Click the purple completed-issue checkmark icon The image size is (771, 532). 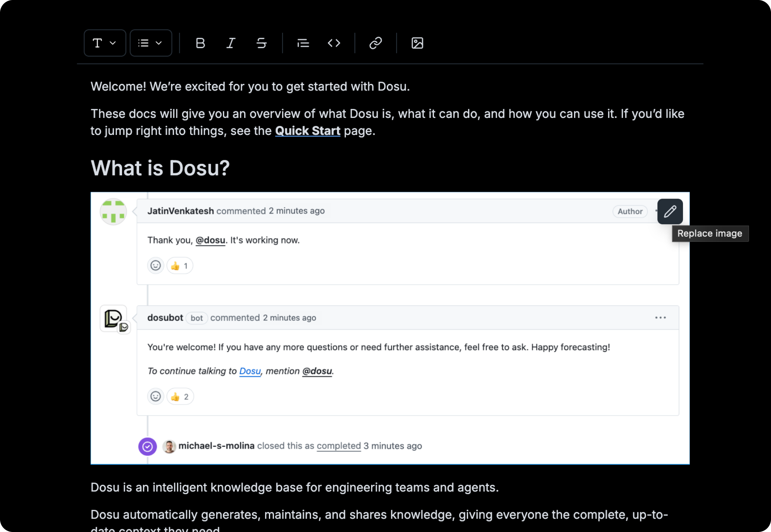point(148,446)
